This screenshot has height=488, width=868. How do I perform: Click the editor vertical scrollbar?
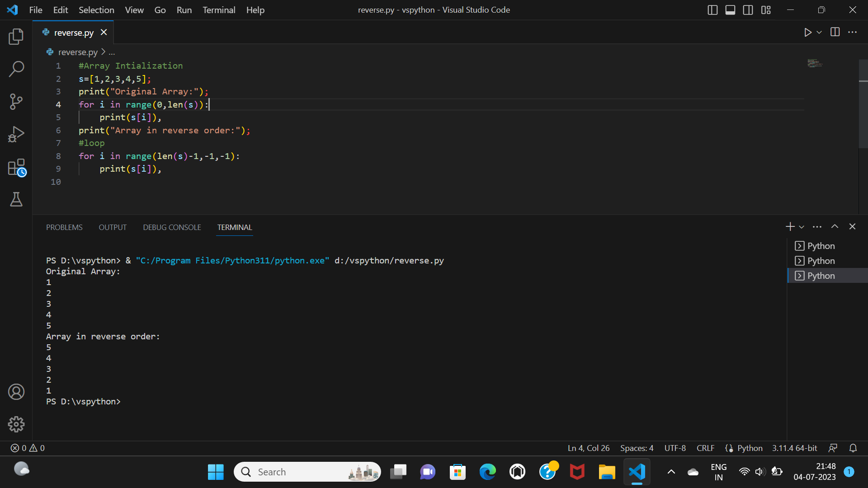863,104
